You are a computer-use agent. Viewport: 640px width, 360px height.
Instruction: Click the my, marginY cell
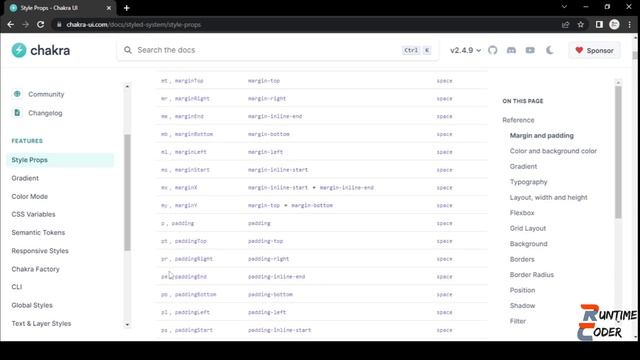pyautogui.click(x=179, y=205)
